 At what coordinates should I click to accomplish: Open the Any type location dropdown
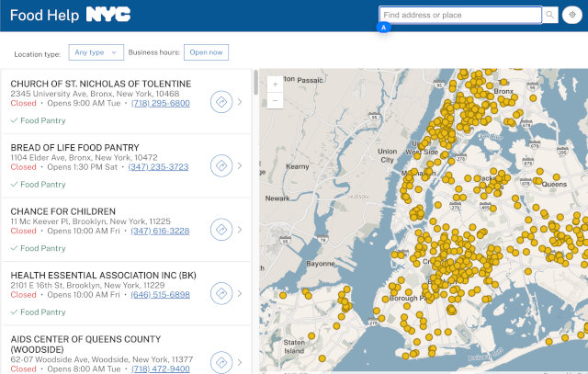96,52
